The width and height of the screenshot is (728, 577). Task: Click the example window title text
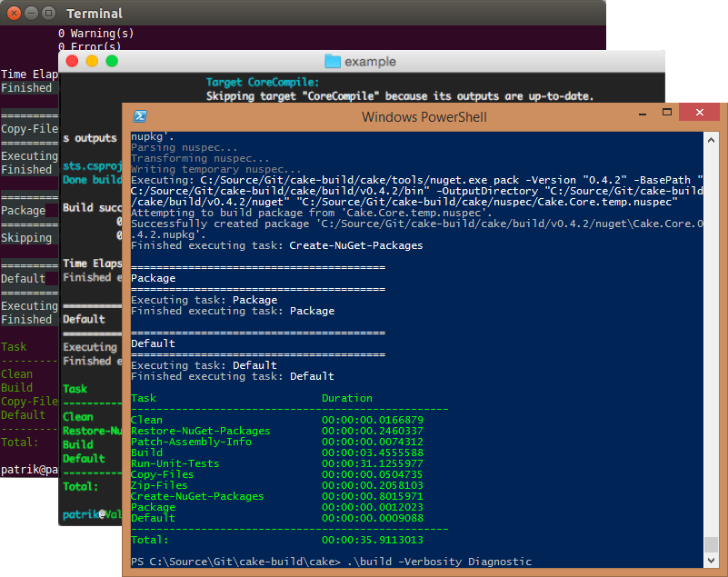point(370,62)
